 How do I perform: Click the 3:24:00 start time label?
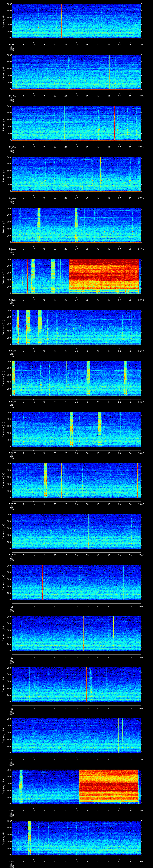(x=12, y=453)
